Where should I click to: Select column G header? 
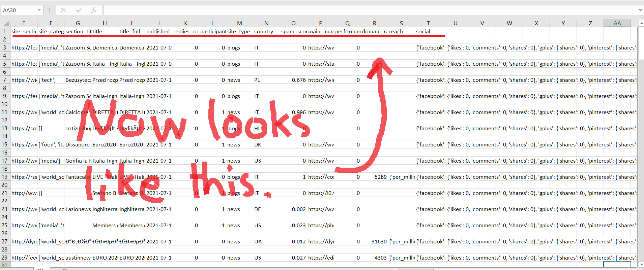point(78,23)
